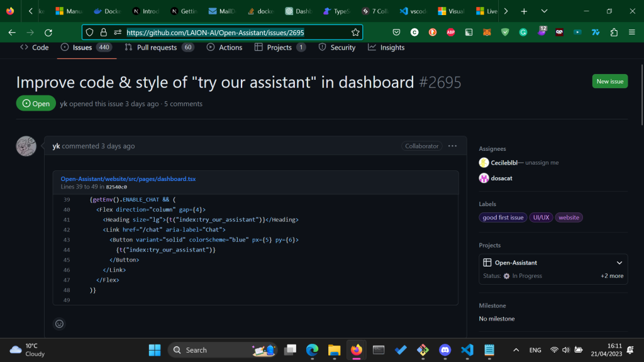Bookmark this page with the star icon

(355, 33)
